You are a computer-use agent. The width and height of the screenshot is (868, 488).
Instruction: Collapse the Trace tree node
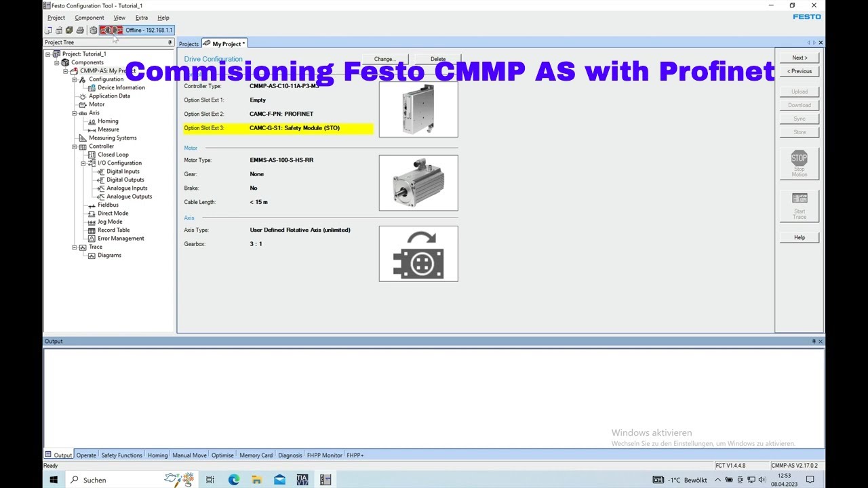click(75, 247)
